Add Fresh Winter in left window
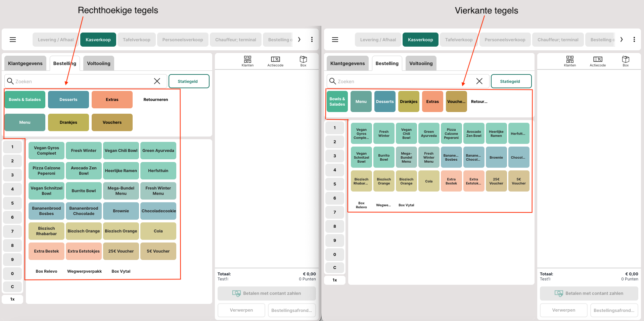 [x=84, y=151]
